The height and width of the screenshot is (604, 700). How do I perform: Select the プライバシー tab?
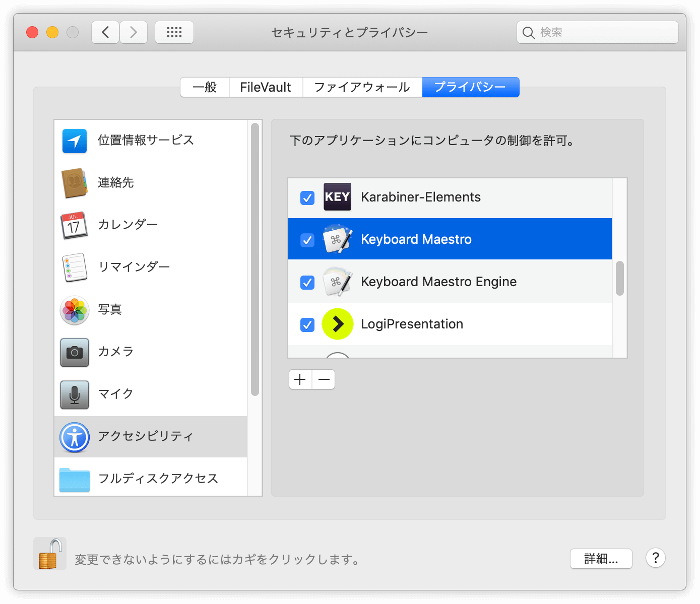pos(470,87)
